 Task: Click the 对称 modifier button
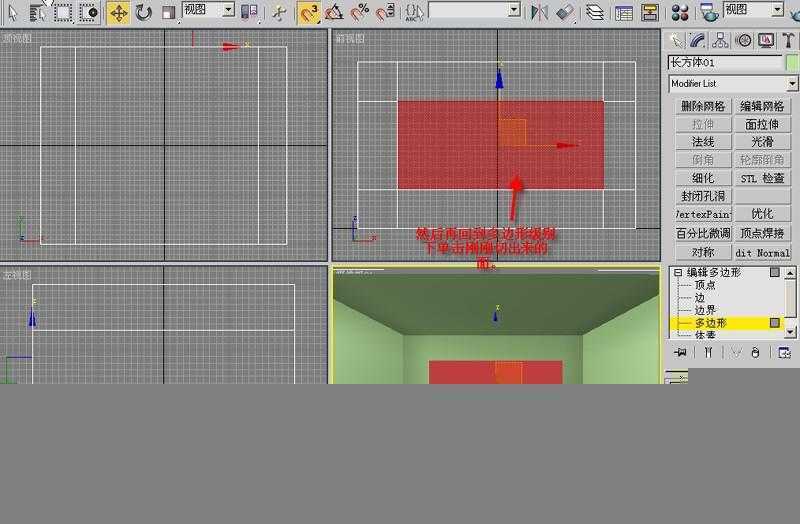703,253
